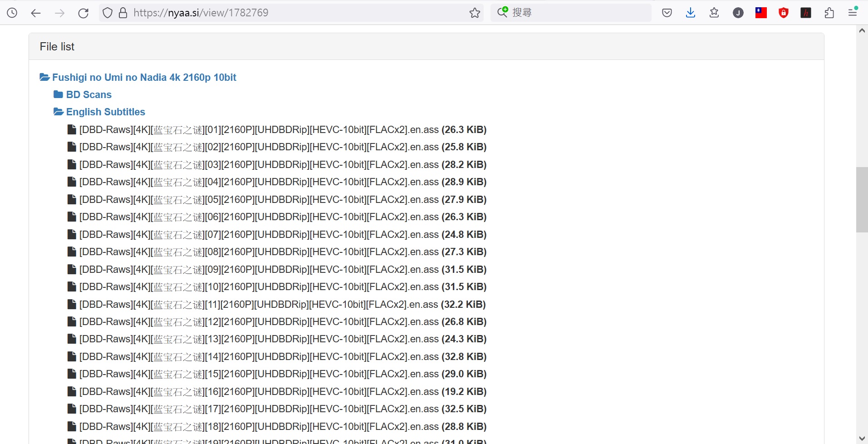This screenshot has width=868, height=444.
Task: Select the episode [17] en.ass file row
Action: (277, 409)
